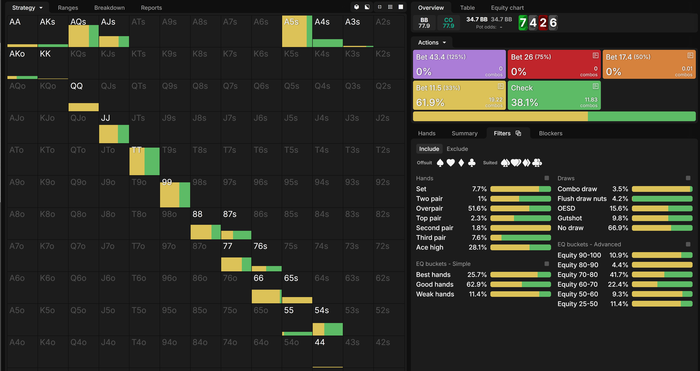
Task: Click the grey 4 board card
Action: [x=533, y=23]
